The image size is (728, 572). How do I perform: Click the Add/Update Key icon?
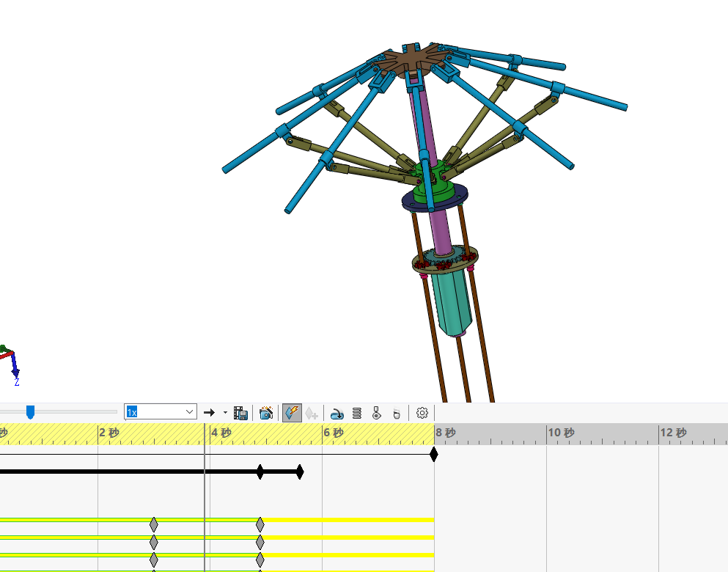(312, 413)
